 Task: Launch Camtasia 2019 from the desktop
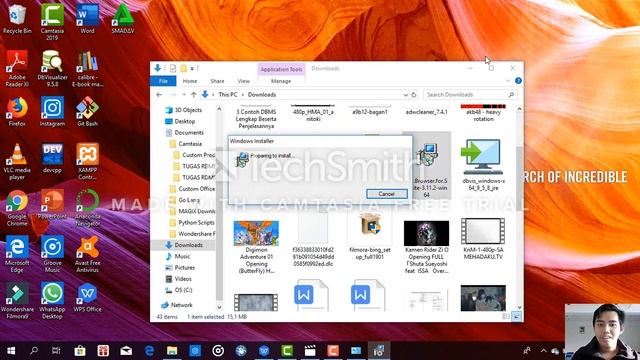pyautogui.click(x=52, y=22)
